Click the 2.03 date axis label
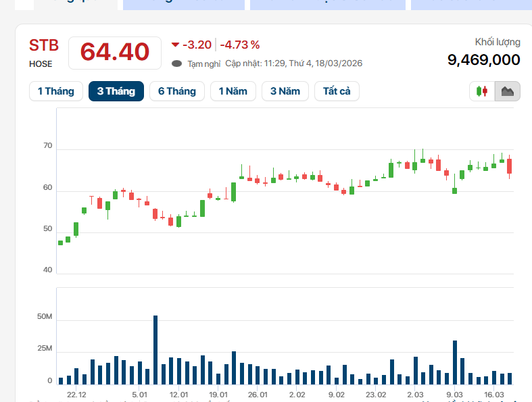Image resolution: width=532 pixels, height=402 pixels. pyautogui.click(x=415, y=395)
